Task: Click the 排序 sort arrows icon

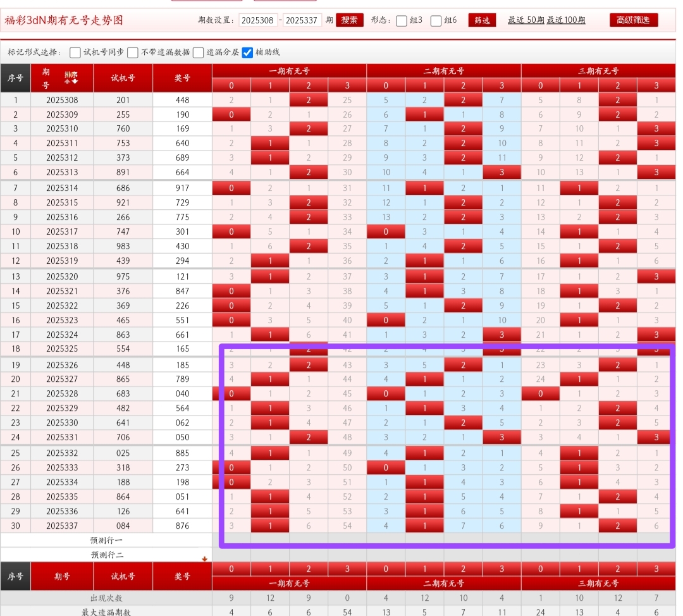Action: 70,78
